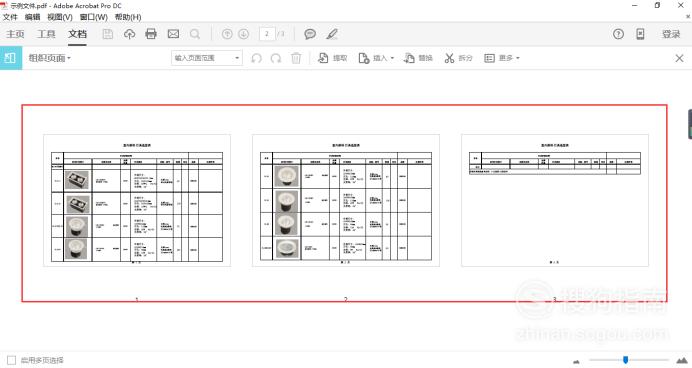Select the pen signature tool
692x368 pixels.
332,34
